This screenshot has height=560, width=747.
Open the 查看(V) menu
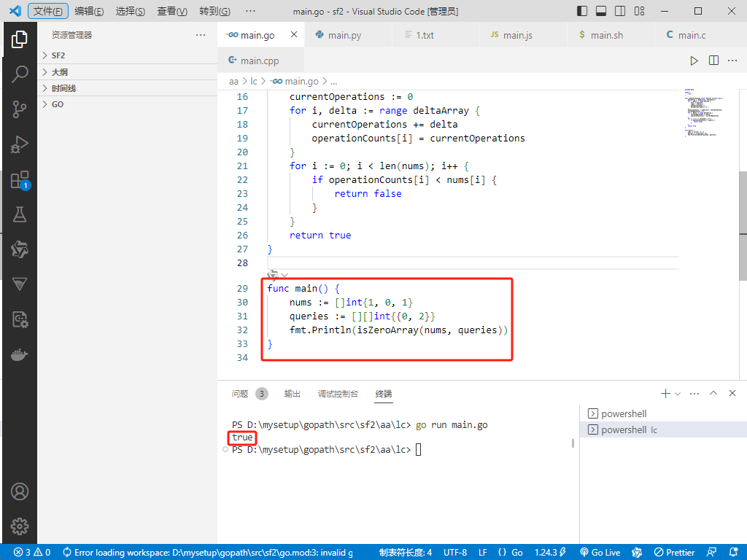(x=172, y=11)
